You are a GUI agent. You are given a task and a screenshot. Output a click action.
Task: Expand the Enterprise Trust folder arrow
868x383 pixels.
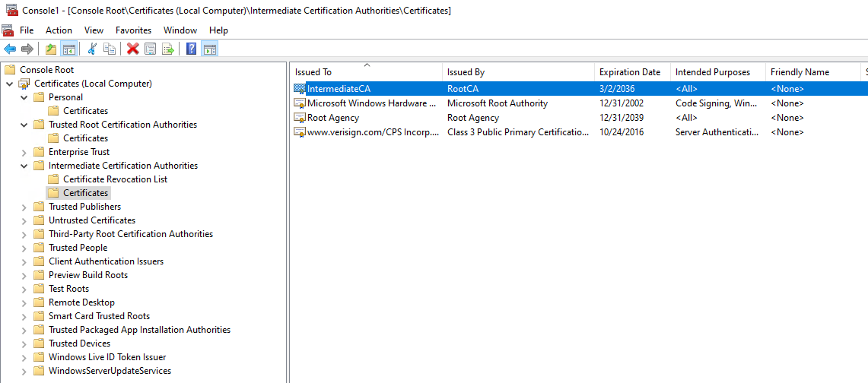pyautogui.click(x=24, y=152)
